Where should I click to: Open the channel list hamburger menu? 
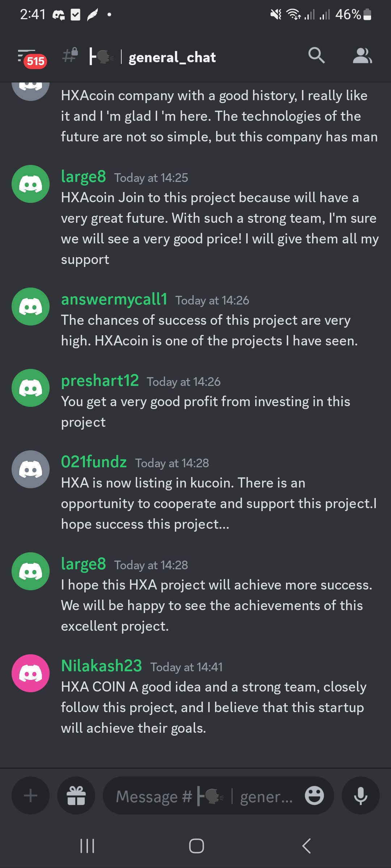point(26,56)
